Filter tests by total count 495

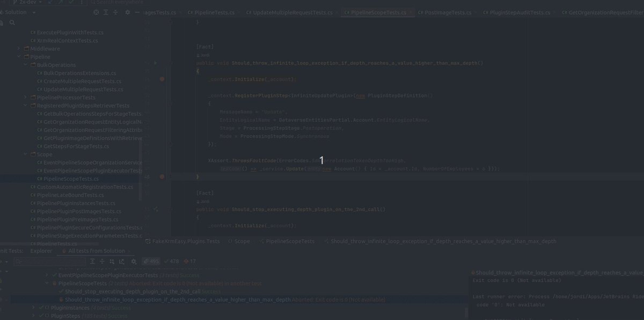(x=151, y=262)
